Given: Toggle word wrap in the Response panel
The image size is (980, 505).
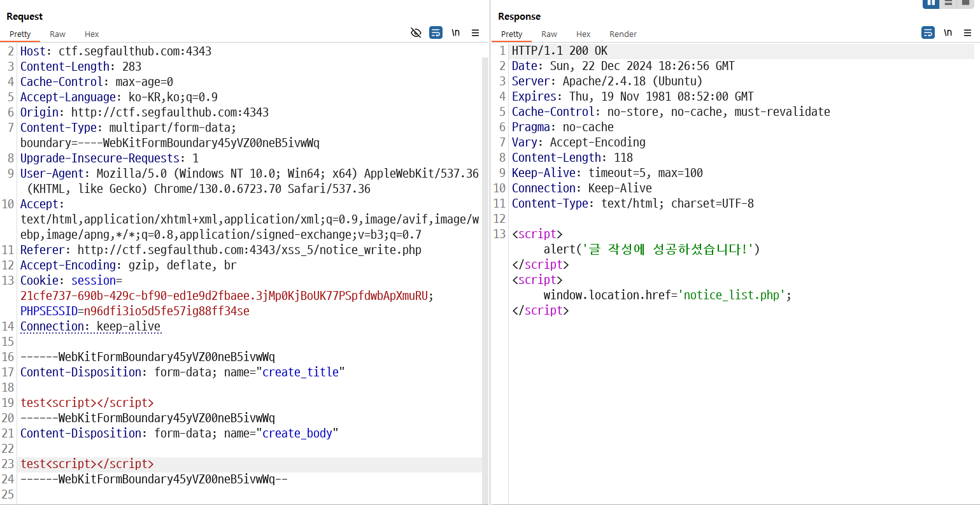Looking at the screenshot, I should tap(928, 32).
